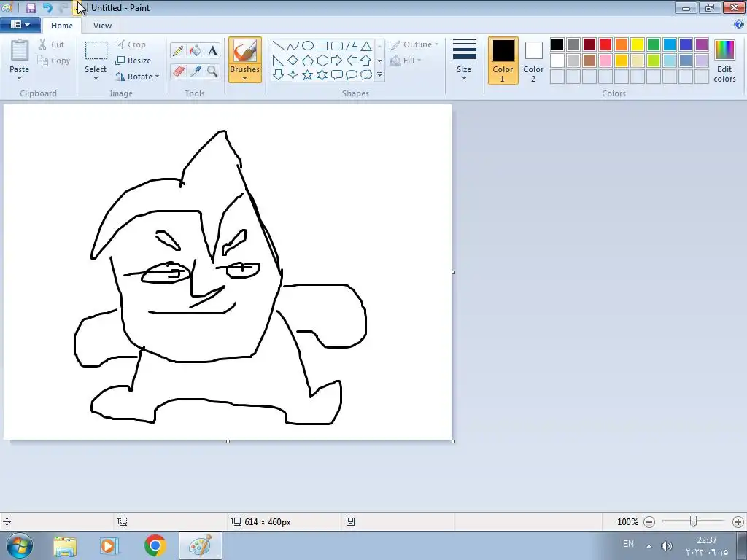Open Google Chrome from taskbar

pyautogui.click(x=155, y=545)
